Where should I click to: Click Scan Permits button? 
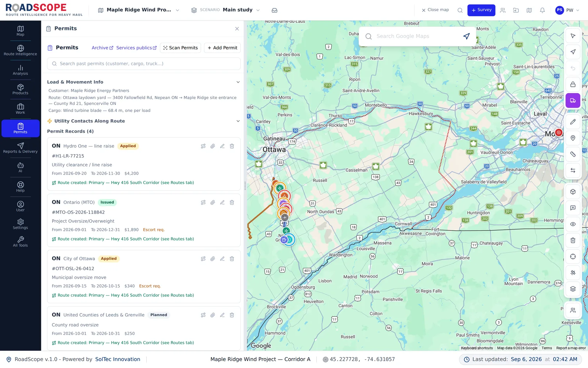point(180,48)
